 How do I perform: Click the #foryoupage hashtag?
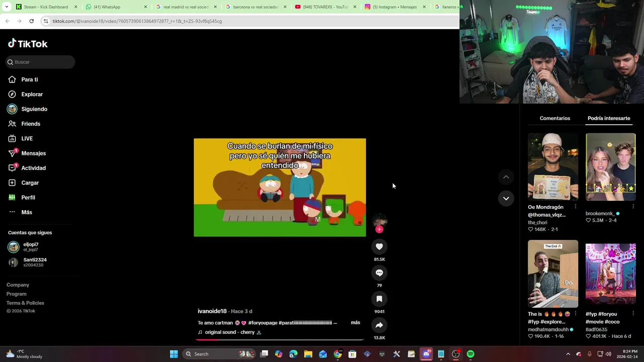(263, 323)
